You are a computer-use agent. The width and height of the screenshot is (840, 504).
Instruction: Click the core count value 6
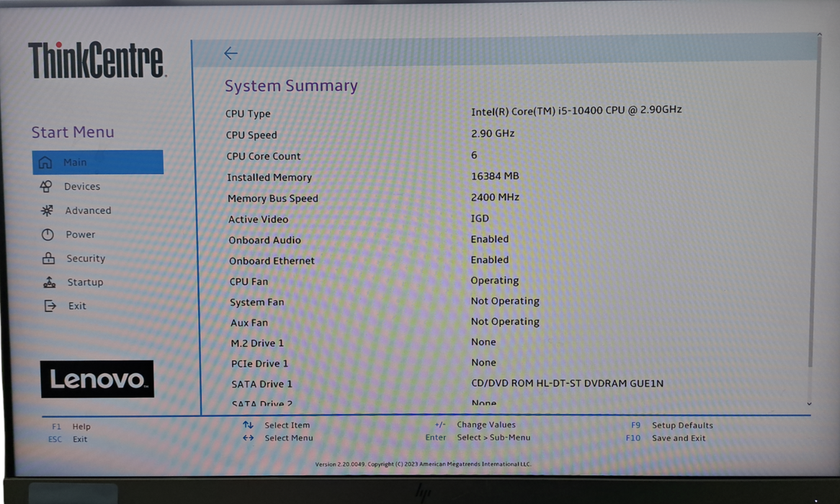[474, 155]
